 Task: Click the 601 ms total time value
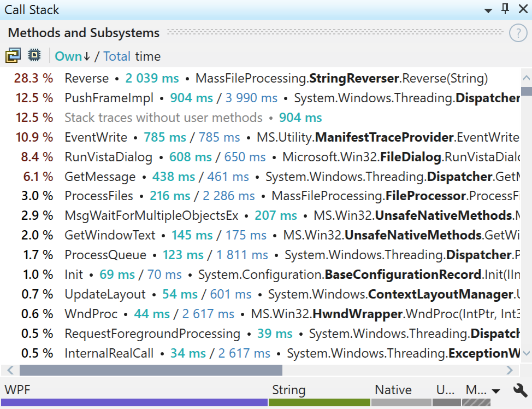point(230,295)
